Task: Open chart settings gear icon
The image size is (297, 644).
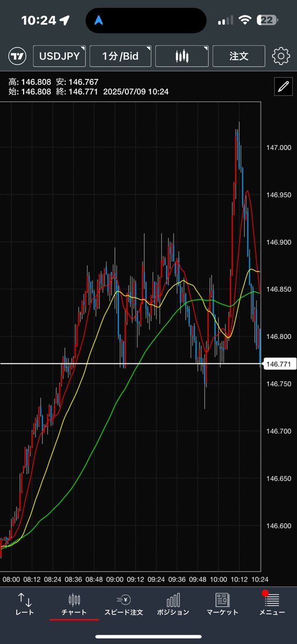Action: (x=281, y=56)
